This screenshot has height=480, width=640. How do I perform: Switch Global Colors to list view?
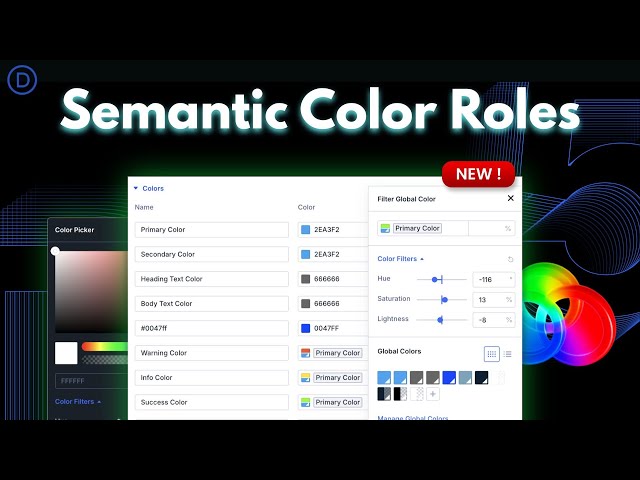click(507, 354)
